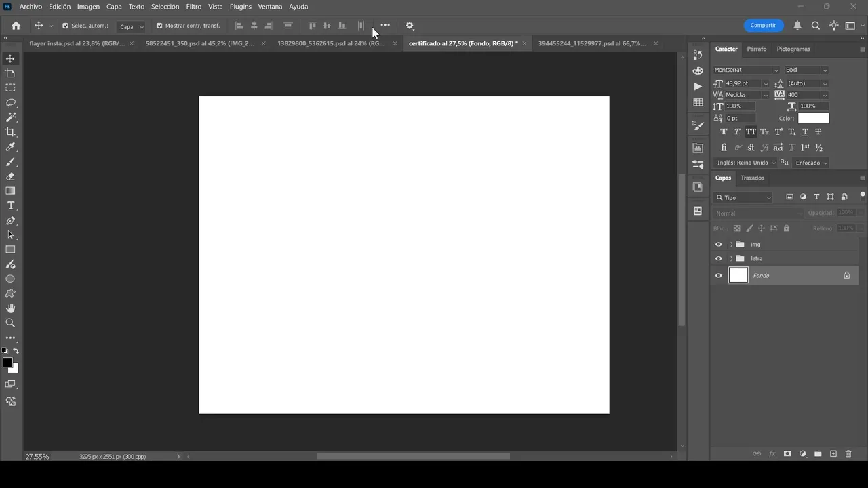This screenshot has width=868, height=488.
Task: Open the more align options ellipsis
Action: [385, 26]
